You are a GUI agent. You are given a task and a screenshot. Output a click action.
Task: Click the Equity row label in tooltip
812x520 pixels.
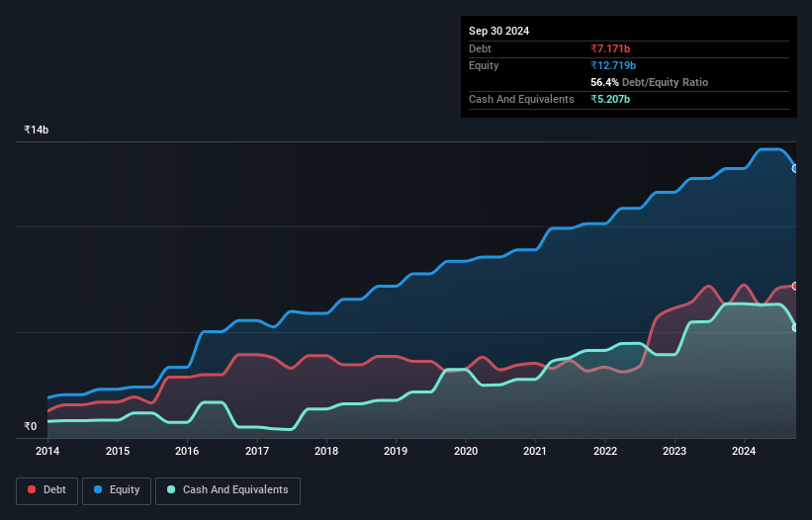484,65
